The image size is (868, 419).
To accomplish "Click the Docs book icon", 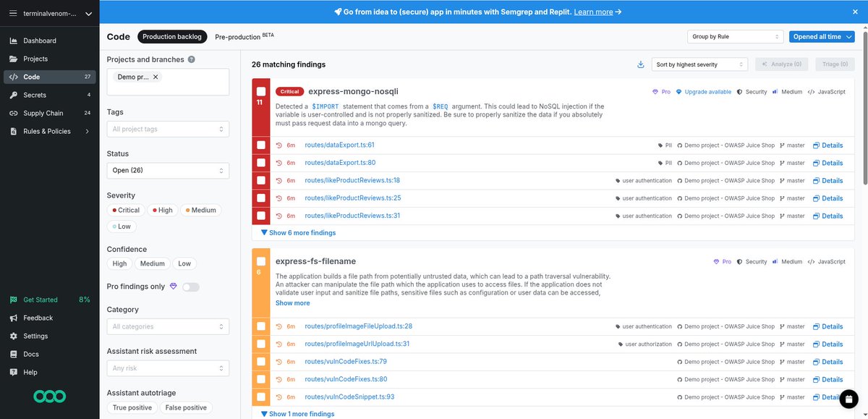I will 14,354.
